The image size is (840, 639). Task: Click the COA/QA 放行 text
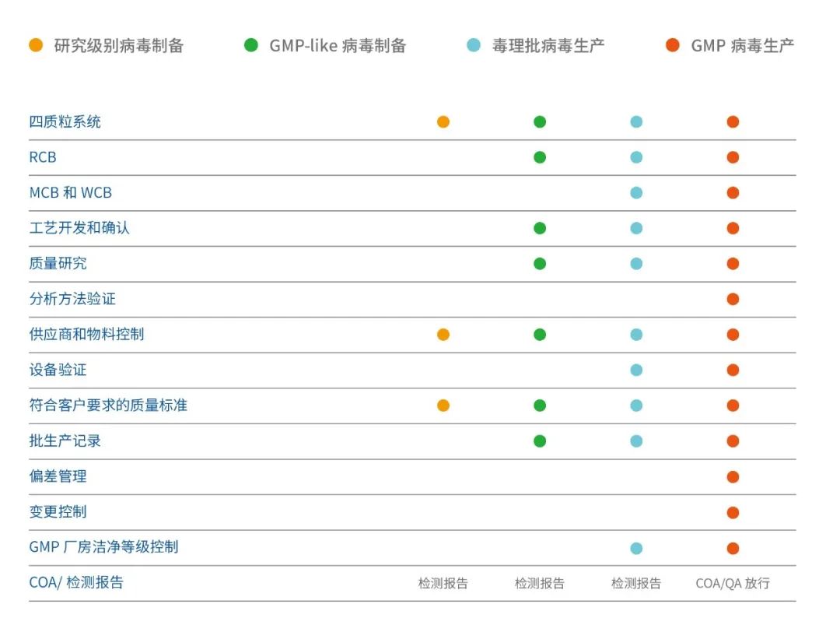pyautogui.click(x=733, y=583)
